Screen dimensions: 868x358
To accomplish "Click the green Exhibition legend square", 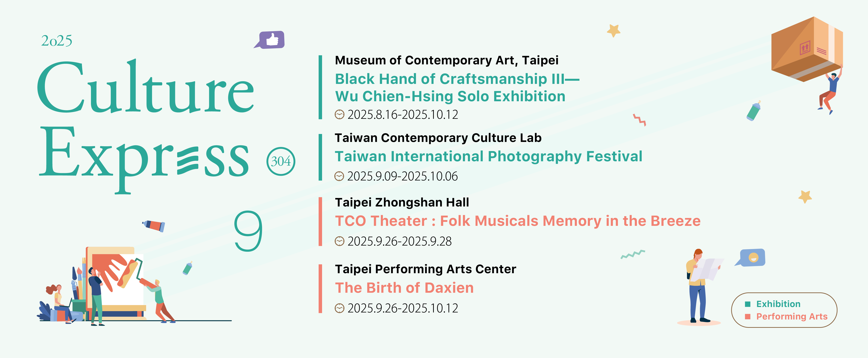I will tap(748, 304).
